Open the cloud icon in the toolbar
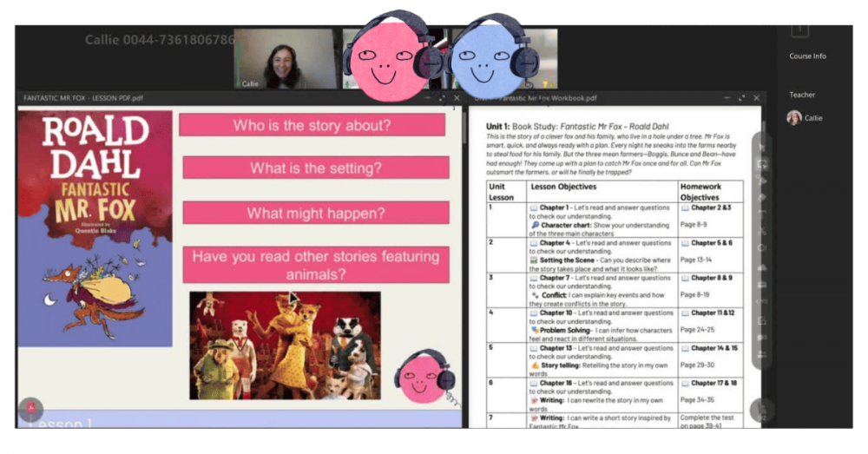Screen dimensions: 868x454 click(x=762, y=266)
